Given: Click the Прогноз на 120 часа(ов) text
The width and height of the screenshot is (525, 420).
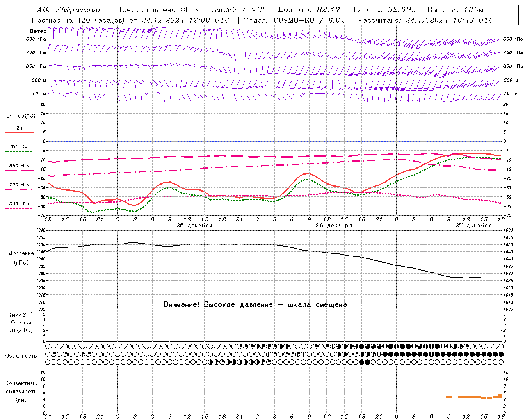Looking at the screenshot, I should (78, 20).
